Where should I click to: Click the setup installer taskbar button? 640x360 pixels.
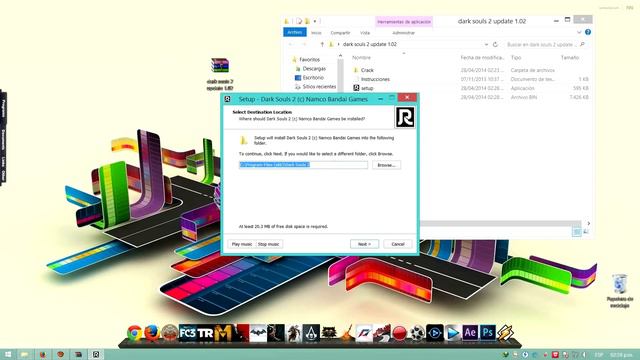[96, 354]
